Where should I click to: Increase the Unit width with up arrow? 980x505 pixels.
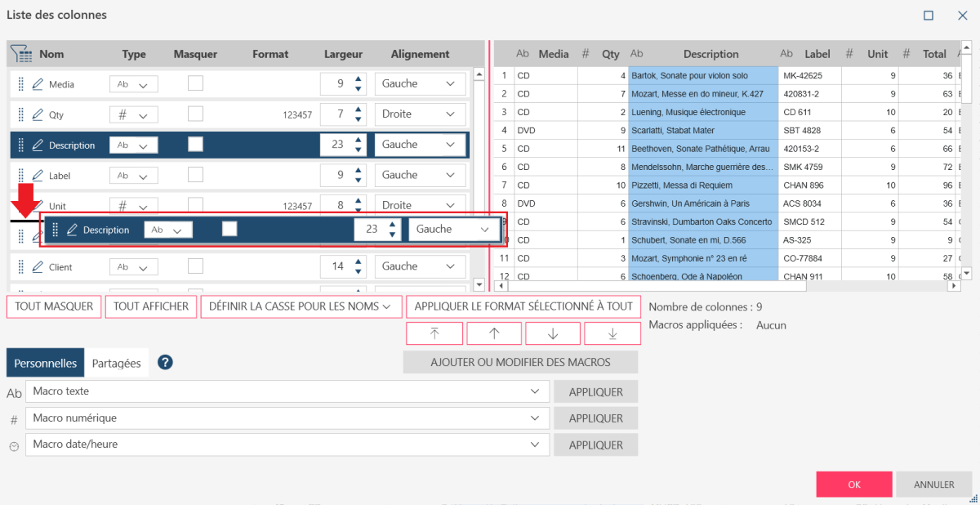pos(358,201)
